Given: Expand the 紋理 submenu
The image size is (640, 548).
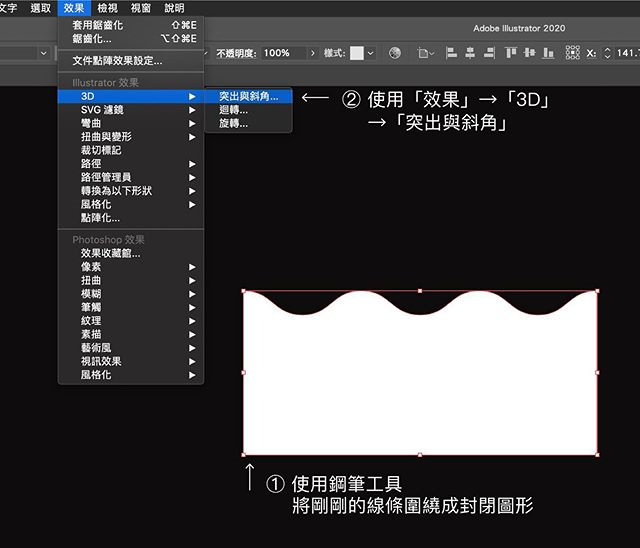Looking at the screenshot, I should (131, 321).
